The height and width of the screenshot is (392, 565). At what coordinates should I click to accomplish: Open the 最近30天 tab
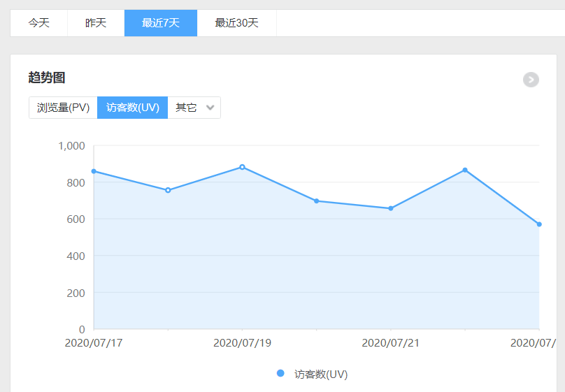tap(236, 23)
